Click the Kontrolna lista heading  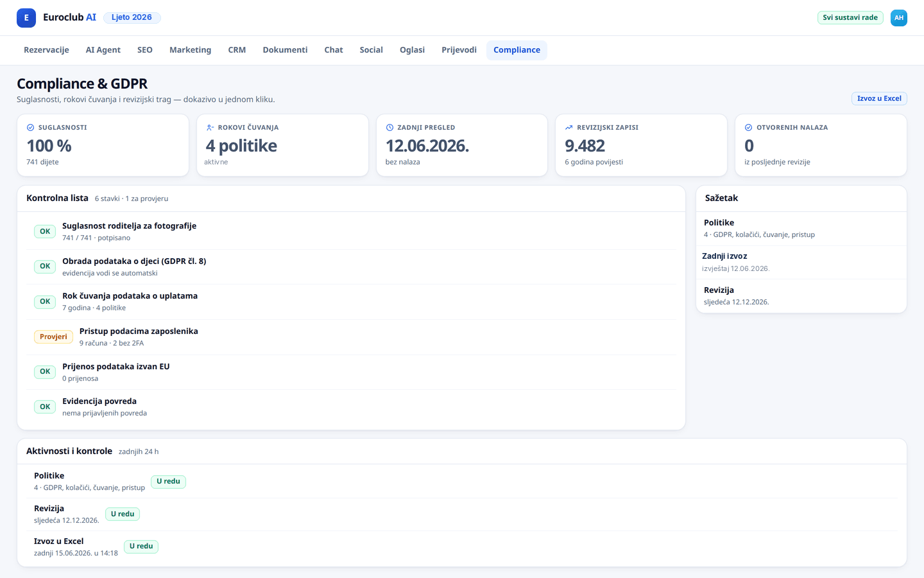[57, 198]
